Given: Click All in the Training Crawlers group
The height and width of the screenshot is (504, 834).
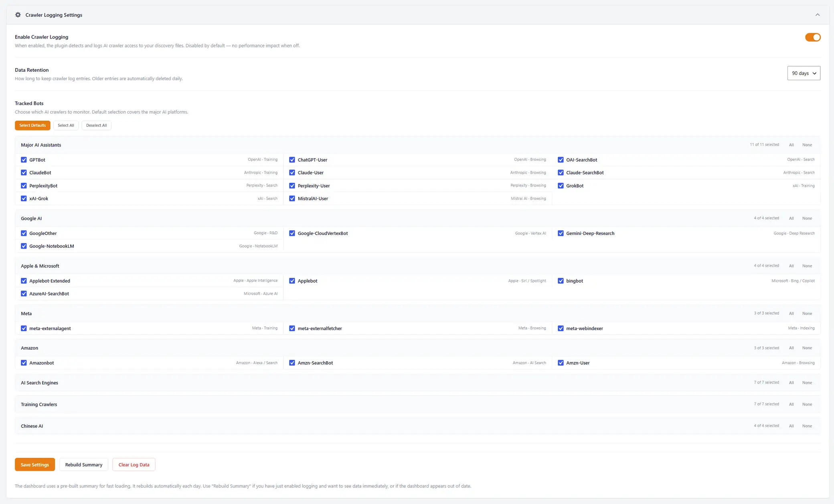Looking at the screenshot, I should click(x=791, y=404).
